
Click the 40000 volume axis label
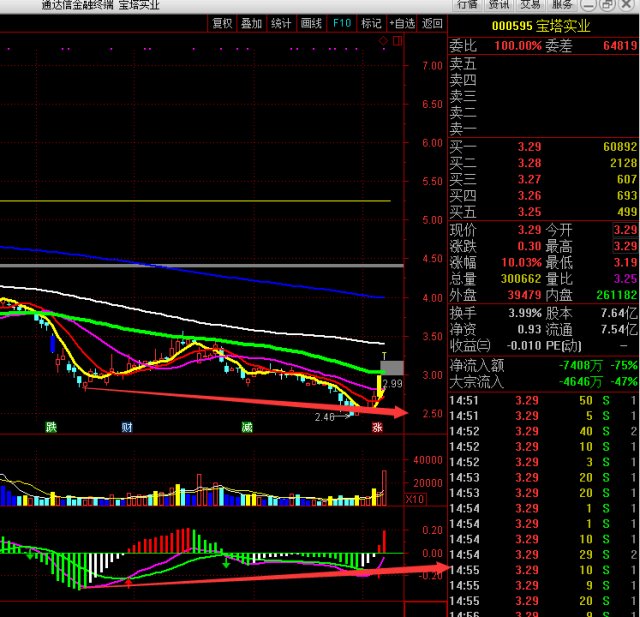click(x=428, y=460)
